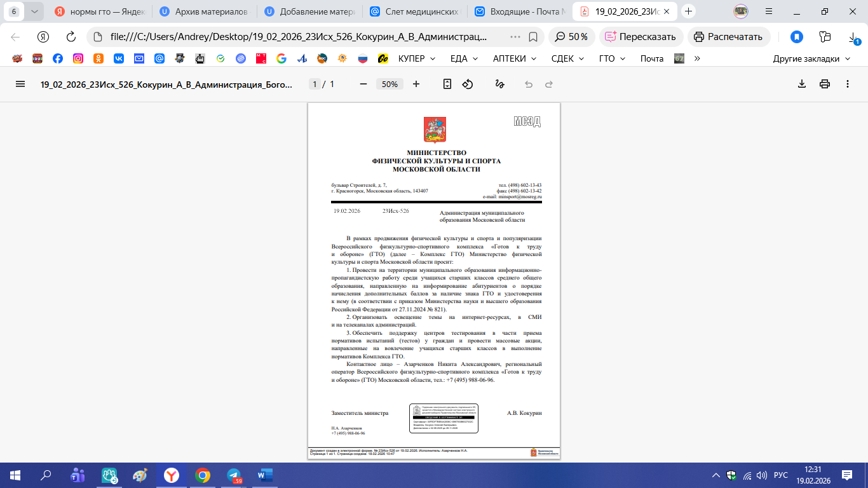Viewport: 868px width, 488px height.
Task: Switch to the Входящие Почта tab
Action: click(x=520, y=11)
